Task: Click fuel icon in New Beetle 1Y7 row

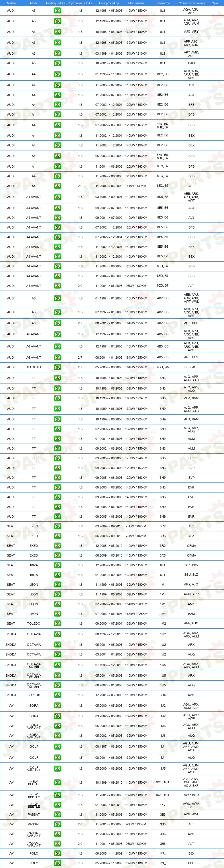Action: click(57, 805)
